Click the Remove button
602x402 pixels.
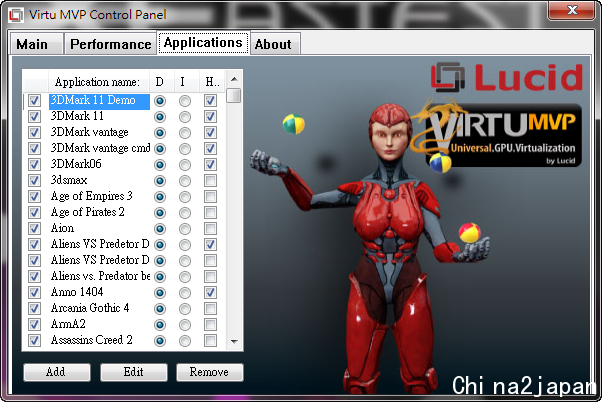[210, 372]
